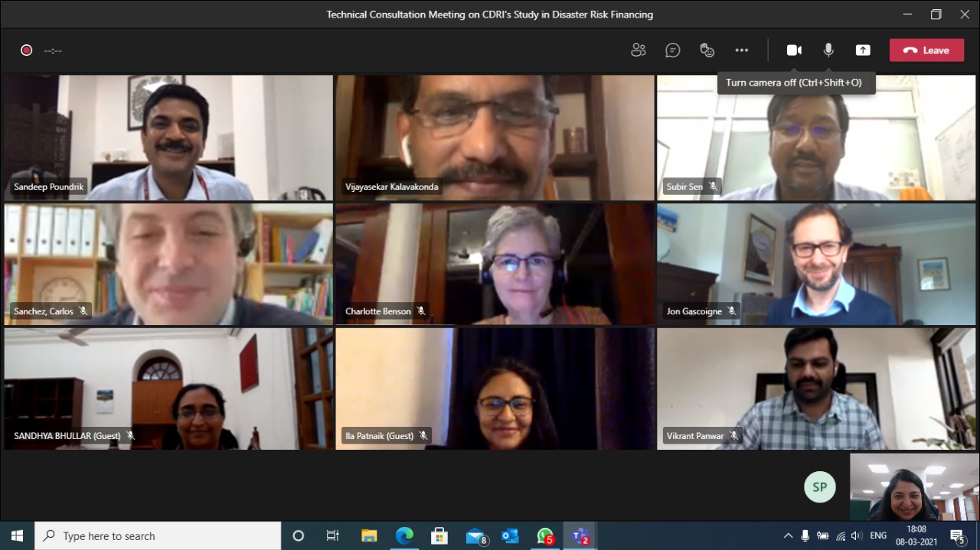Click the red recording indicator

(x=26, y=50)
